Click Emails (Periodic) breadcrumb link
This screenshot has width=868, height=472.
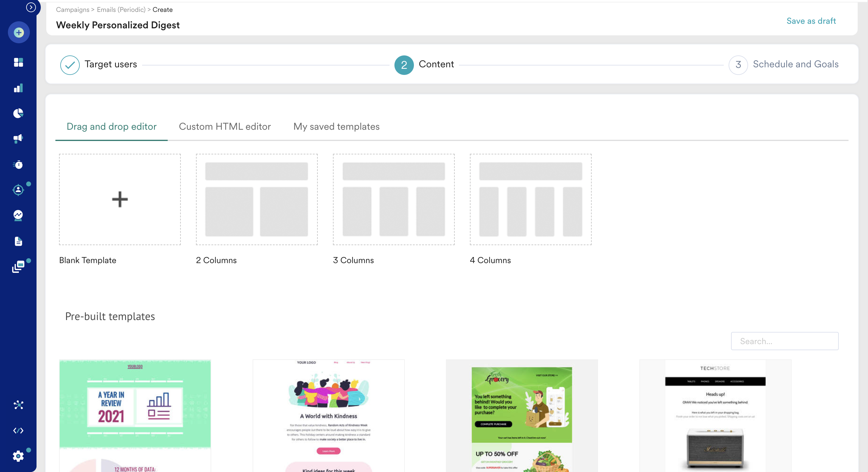(x=121, y=9)
